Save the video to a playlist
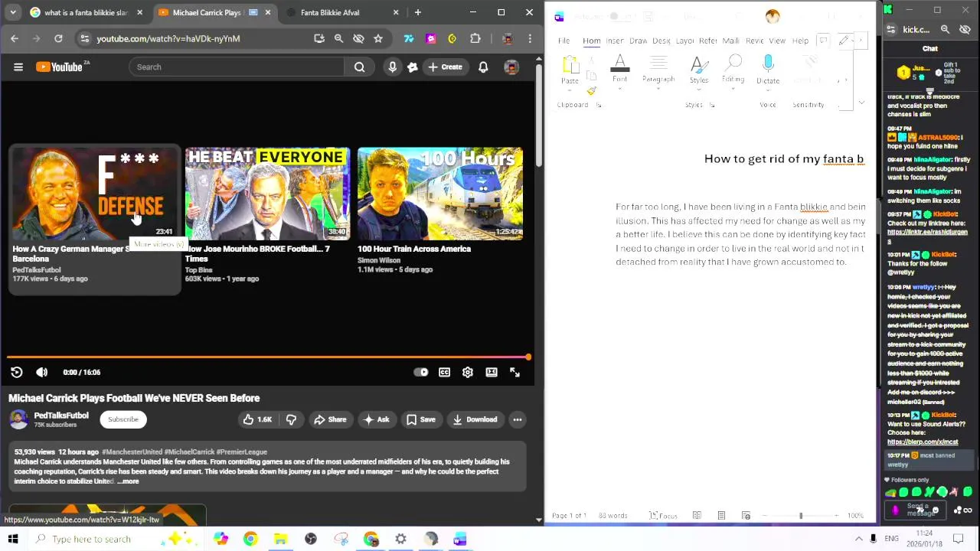 tap(421, 419)
